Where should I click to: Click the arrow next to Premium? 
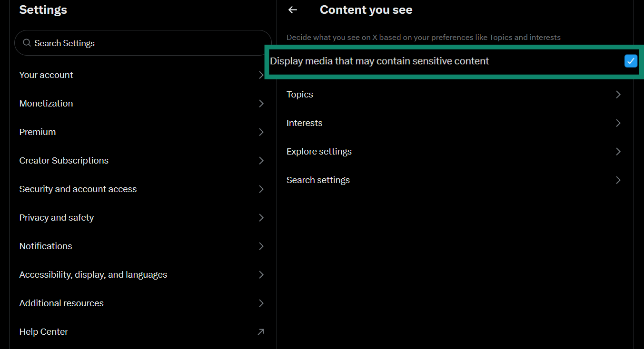261,132
